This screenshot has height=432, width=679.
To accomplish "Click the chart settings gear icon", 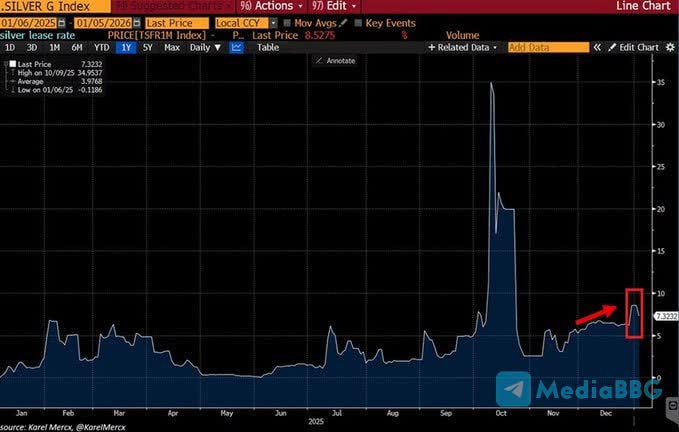I will pos(669,47).
